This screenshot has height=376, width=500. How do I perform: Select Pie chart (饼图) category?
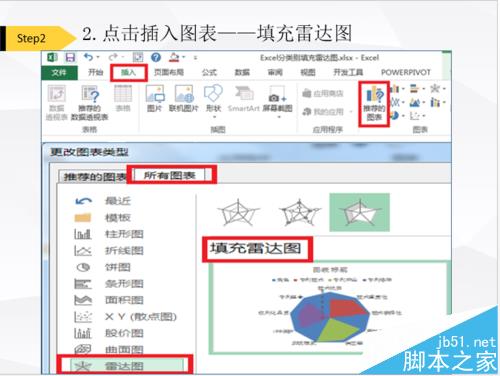click(103, 267)
